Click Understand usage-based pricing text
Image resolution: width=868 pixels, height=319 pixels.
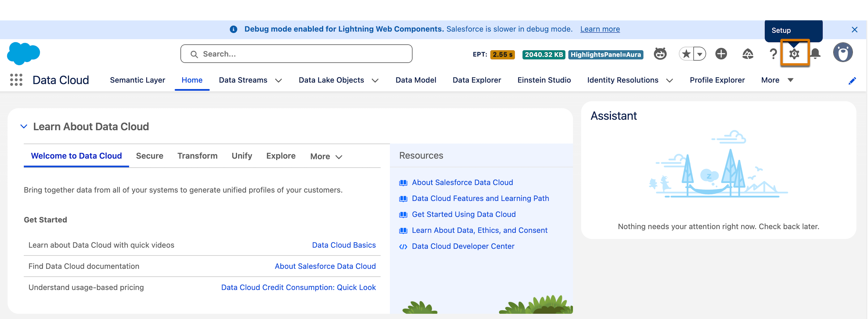point(86,287)
